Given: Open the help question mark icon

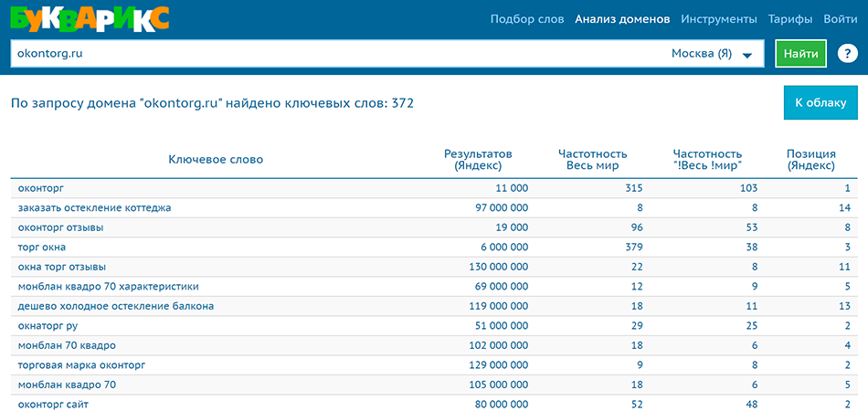Looking at the screenshot, I should point(846,54).
